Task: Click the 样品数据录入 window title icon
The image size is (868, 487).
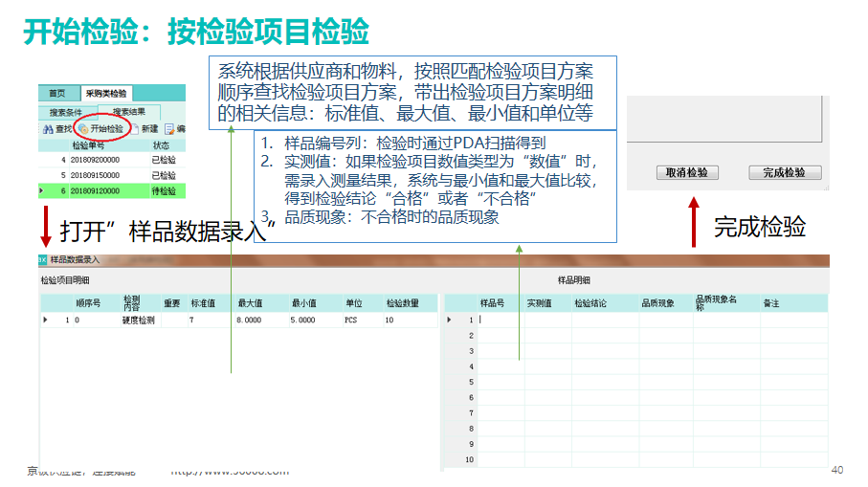Action: click(43, 259)
